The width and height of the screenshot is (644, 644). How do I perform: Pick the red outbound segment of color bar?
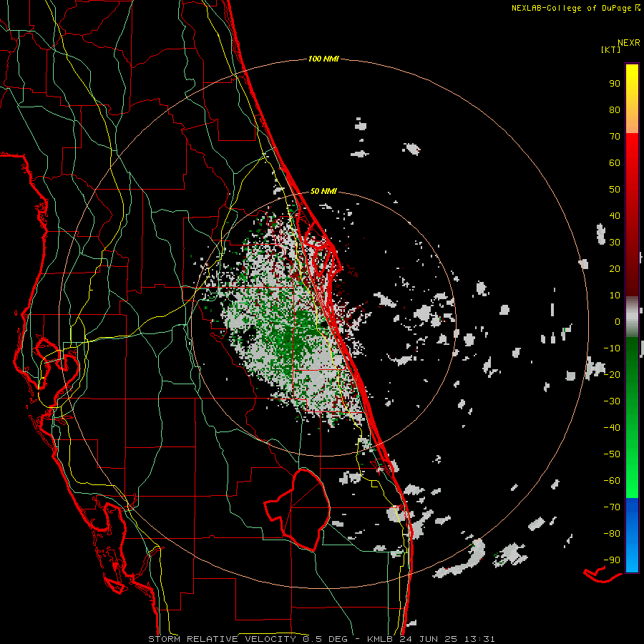632,215
